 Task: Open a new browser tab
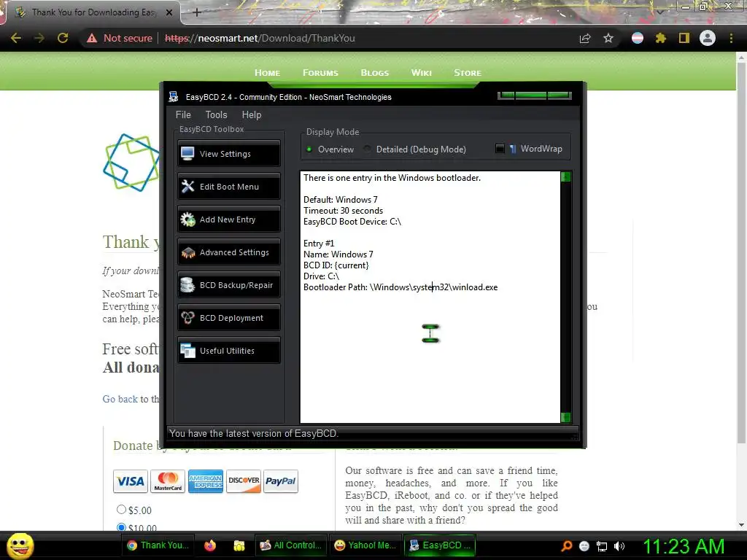click(197, 12)
